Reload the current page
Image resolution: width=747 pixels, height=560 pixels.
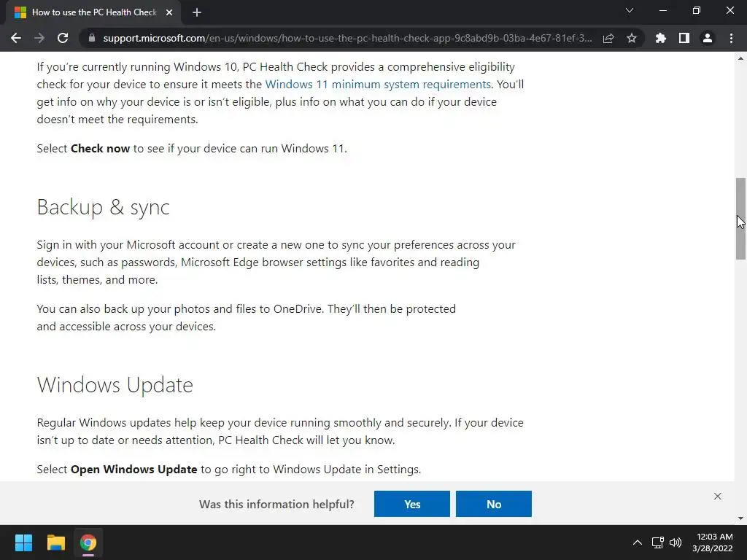click(63, 38)
